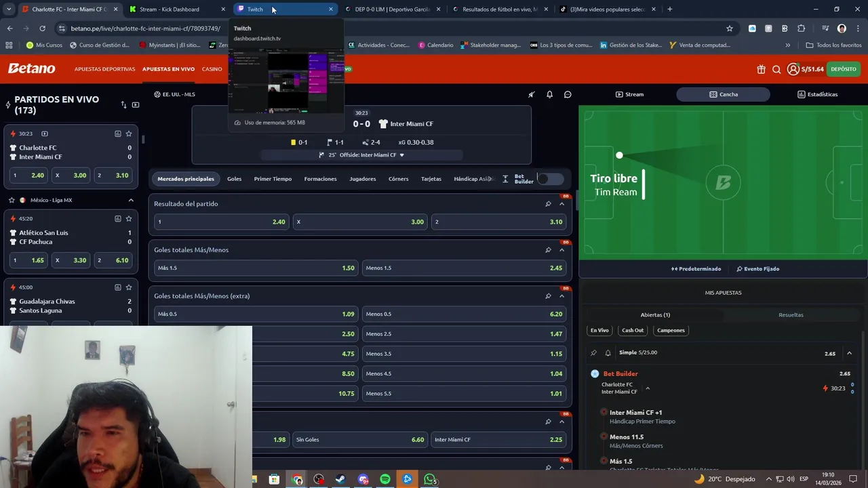Image resolution: width=868 pixels, height=488 pixels.
Task: Select the Goles market tab
Action: point(234,179)
